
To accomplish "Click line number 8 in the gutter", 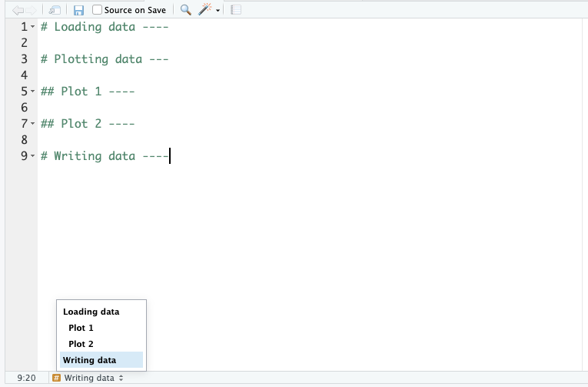I will tap(25, 139).
